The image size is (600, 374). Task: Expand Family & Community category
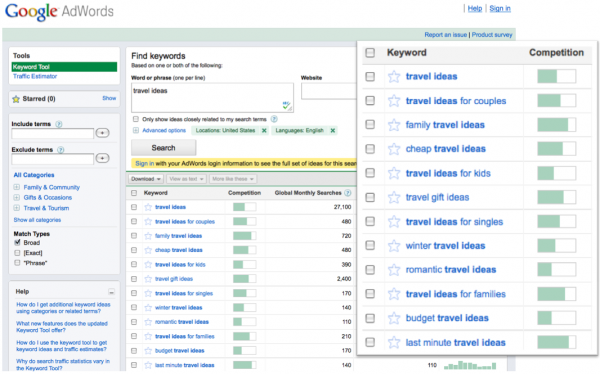pyautogui.click(x=16, y=187)
